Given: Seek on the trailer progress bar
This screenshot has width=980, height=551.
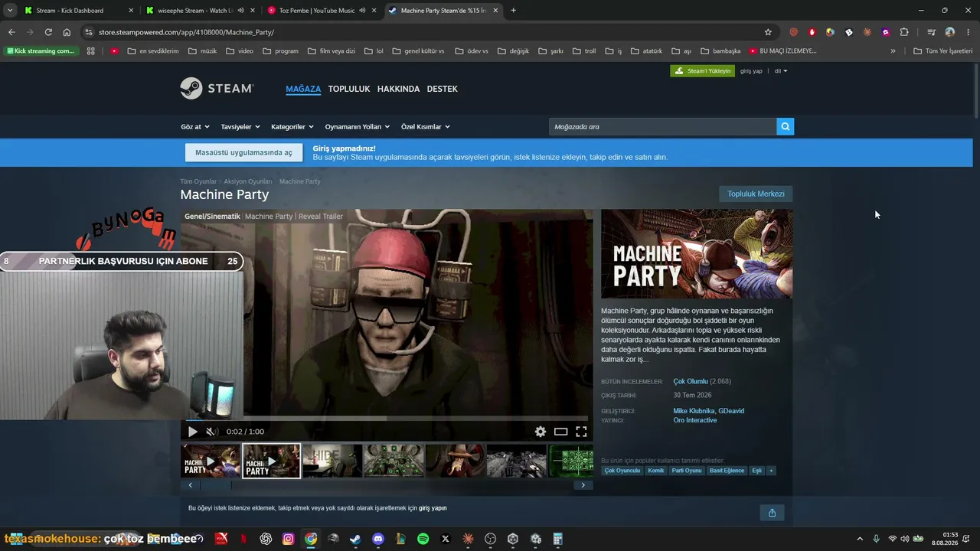Looking at the screenshot, I should (387, 419).
